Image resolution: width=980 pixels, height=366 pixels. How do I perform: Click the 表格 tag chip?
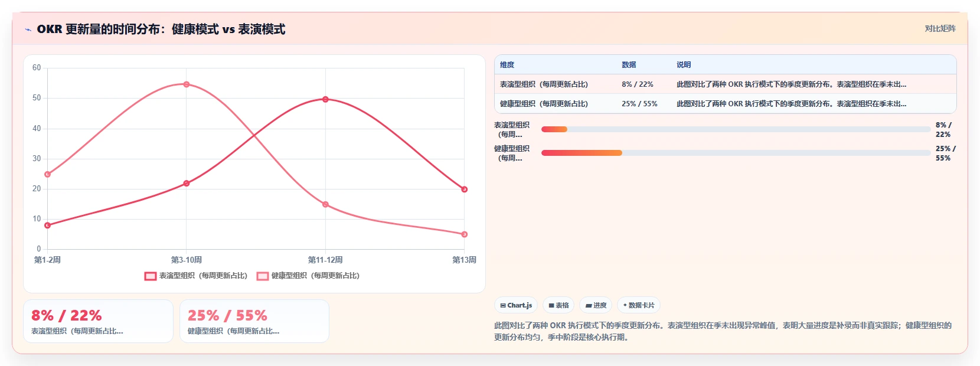(558, 305)
